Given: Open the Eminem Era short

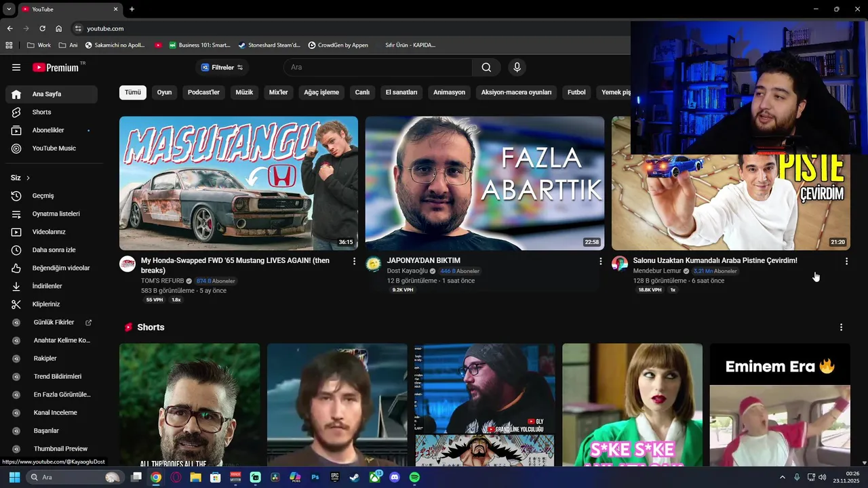Looking at the screenshot, I should tap(780, 405).
